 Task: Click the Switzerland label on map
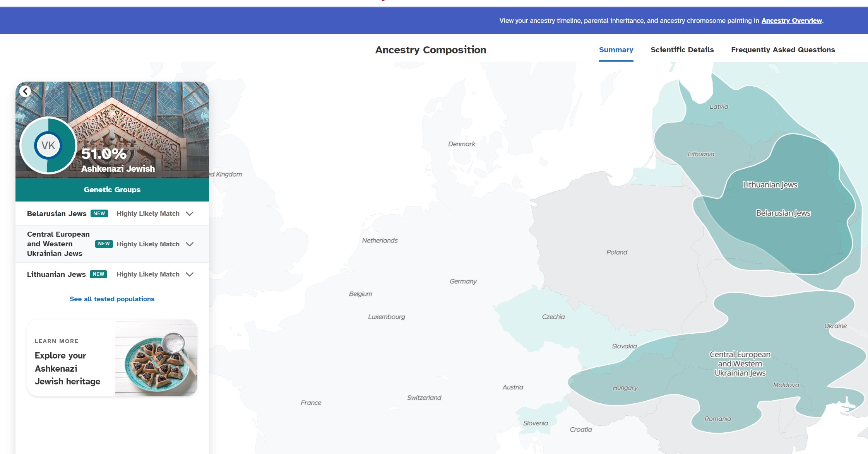click(424, 398)
